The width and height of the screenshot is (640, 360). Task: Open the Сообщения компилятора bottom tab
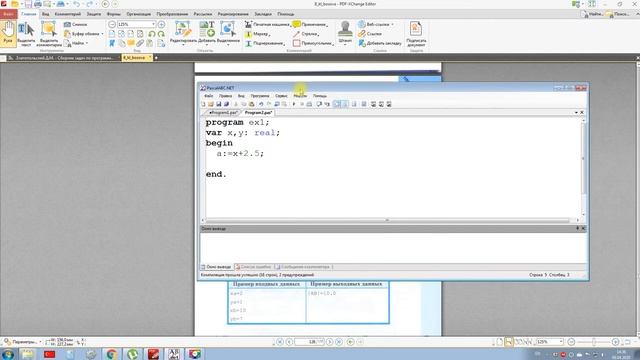tap(302, 267)
